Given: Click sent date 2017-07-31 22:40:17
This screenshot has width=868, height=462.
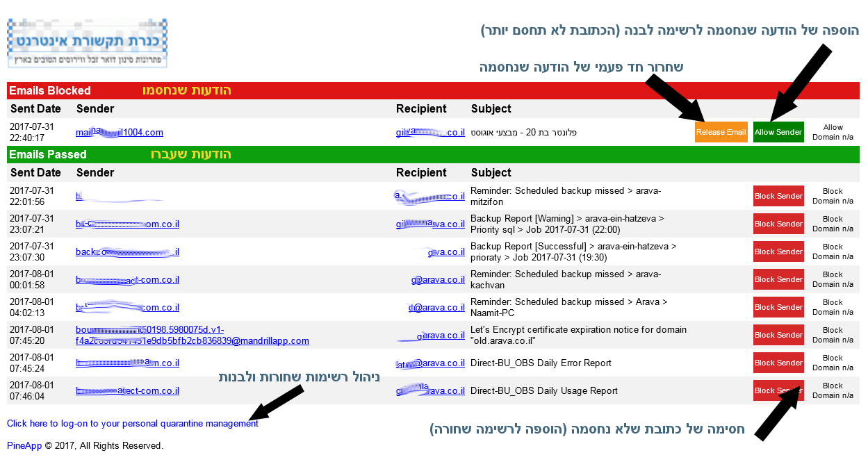Looking at the screenshot, I should pyautogui.click(x=32, y=132).
